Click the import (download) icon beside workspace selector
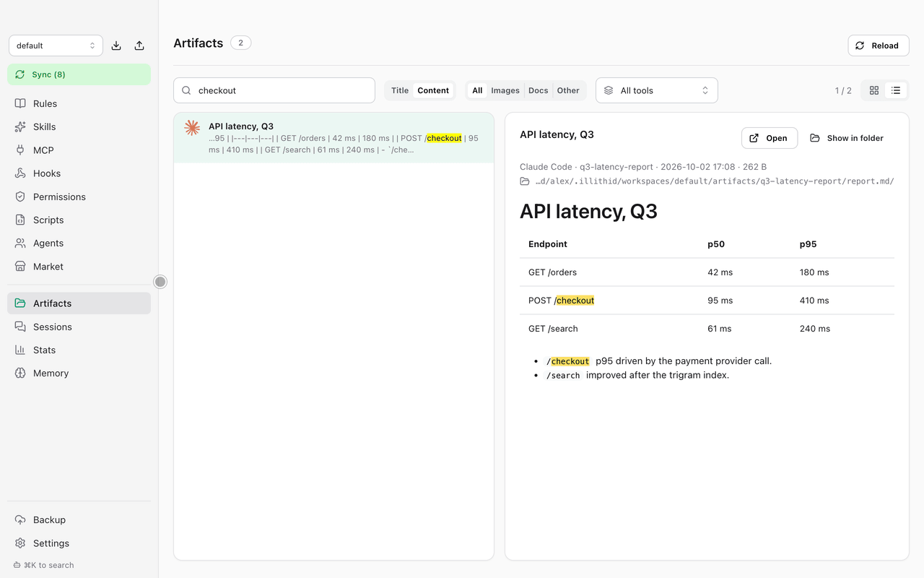This screenshot has height=578, width=924. [116, 46]
